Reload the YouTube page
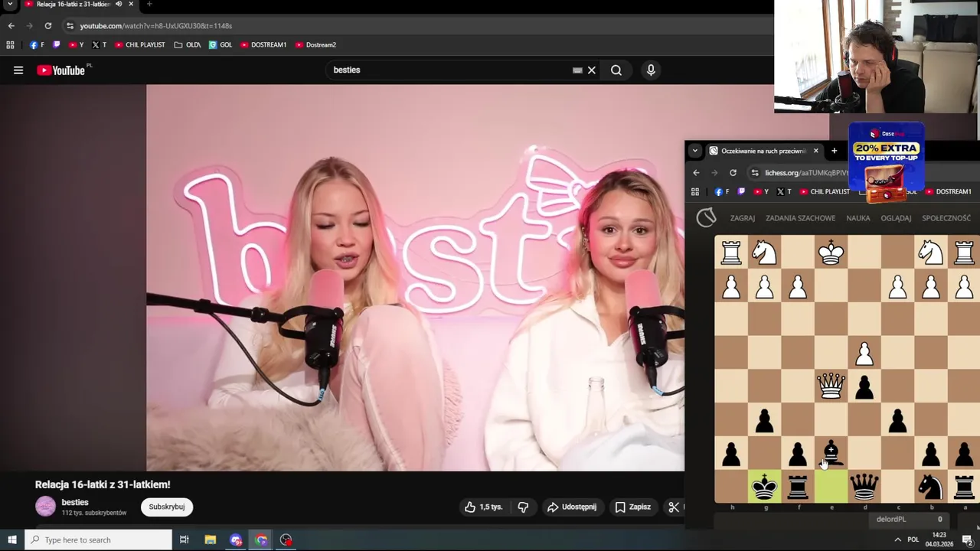 [47, 26]
